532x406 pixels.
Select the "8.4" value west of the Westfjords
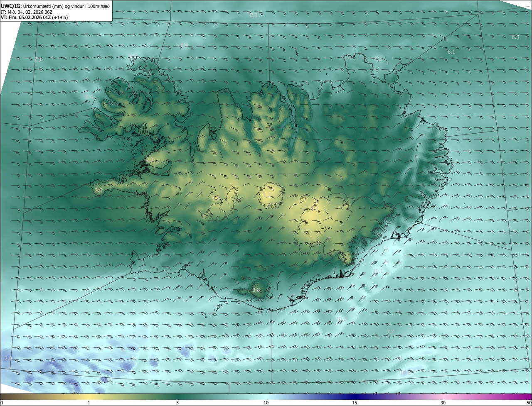89,97
